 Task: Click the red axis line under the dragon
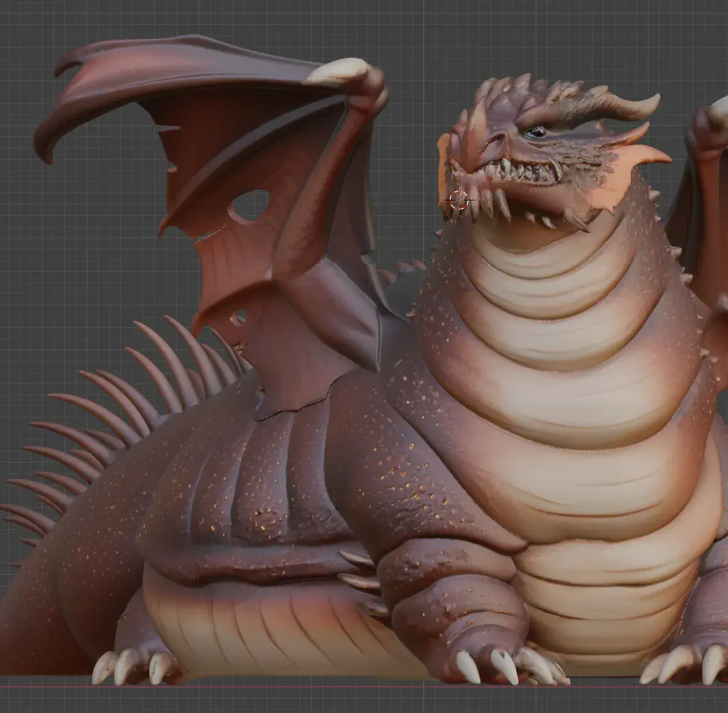[x=364, y=686]
